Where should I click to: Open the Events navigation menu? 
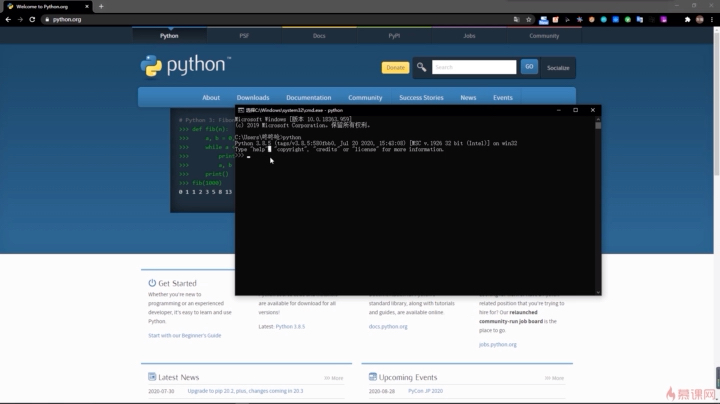[x=502, y=97]
